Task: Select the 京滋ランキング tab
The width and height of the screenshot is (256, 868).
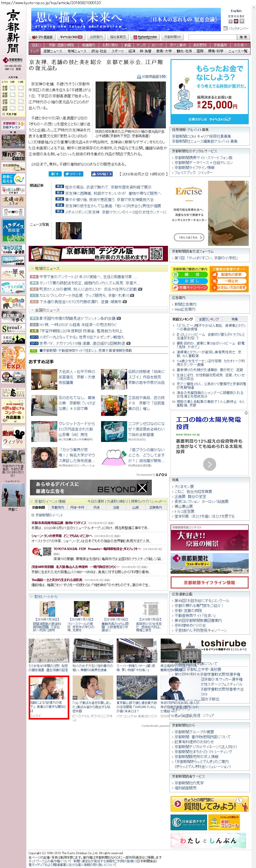Action: pyautogui.click(x=183, y=319)
